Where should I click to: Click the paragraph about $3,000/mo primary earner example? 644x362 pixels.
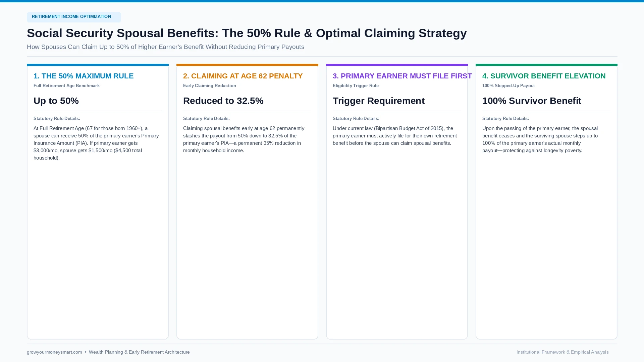click(96, 143)
